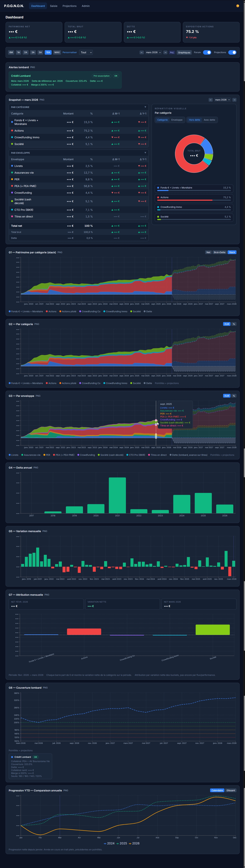Viewport: 245px width, 868px height.
Task: Click the Actions red bar in répartition list
Action: point(185,200)
